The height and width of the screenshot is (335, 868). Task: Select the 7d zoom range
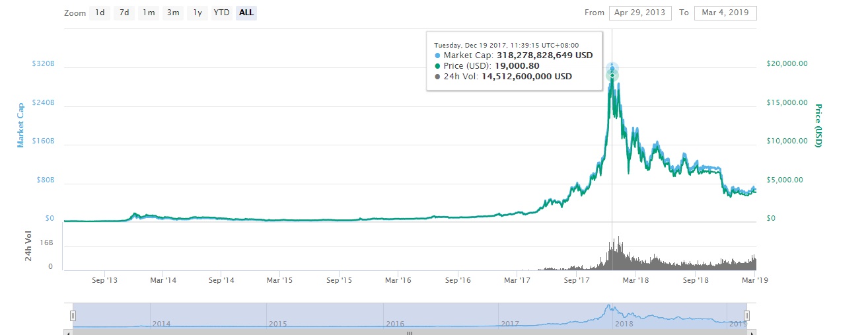(x=124, y=13)
